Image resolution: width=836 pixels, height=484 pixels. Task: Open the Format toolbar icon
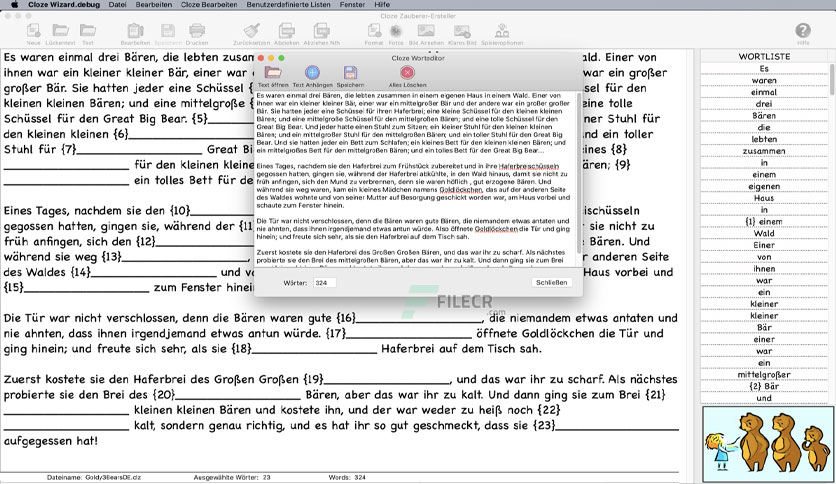tap(374, 31)
